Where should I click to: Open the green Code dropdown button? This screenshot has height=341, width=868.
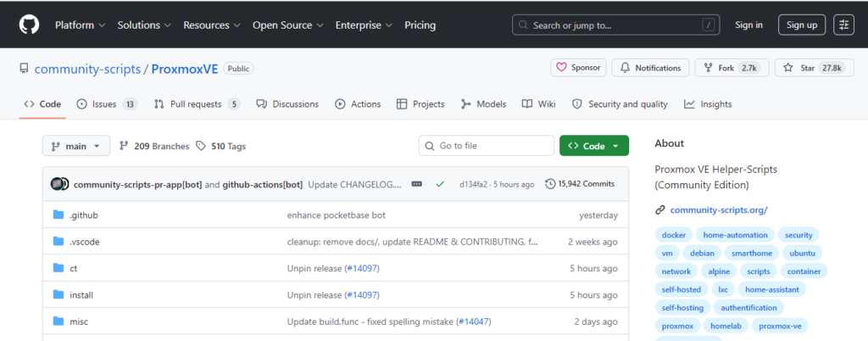[x=594, y=146]
